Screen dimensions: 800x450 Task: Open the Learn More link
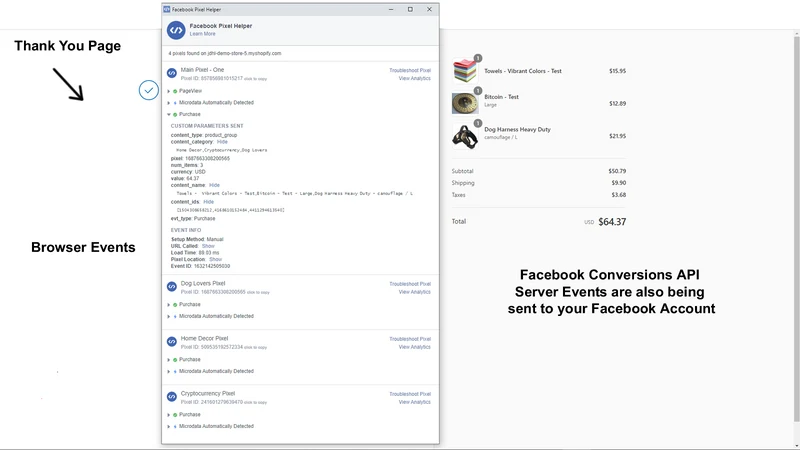(203, 34)
